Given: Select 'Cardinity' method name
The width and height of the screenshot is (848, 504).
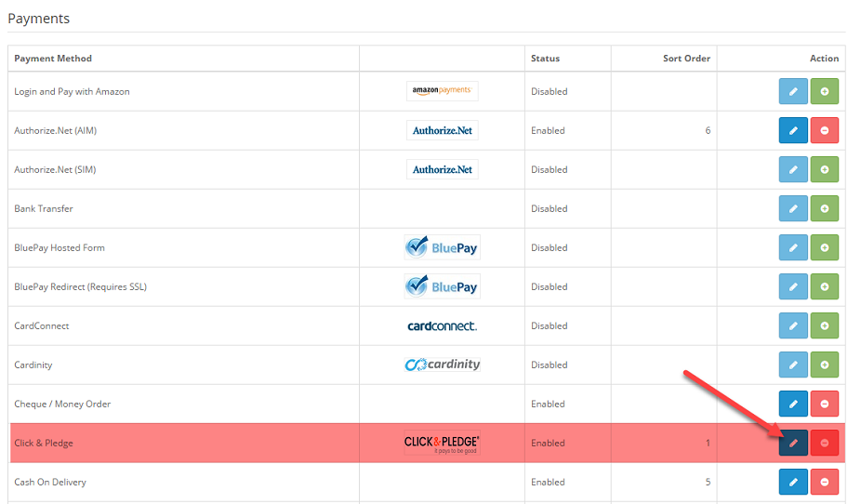Looking at the screenshot, I should click(x=33, y=365).
